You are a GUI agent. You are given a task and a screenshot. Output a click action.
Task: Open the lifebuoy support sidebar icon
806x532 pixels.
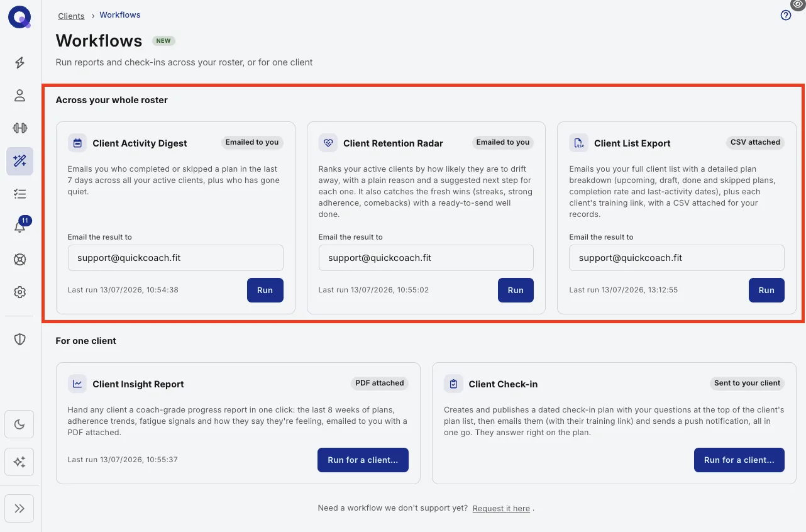19,259
